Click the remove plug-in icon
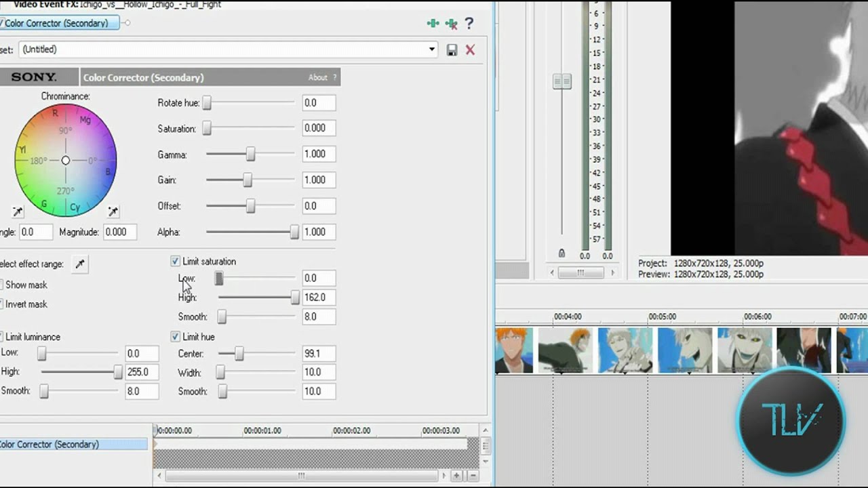This screenshot has height=488, width=868. 451,24
